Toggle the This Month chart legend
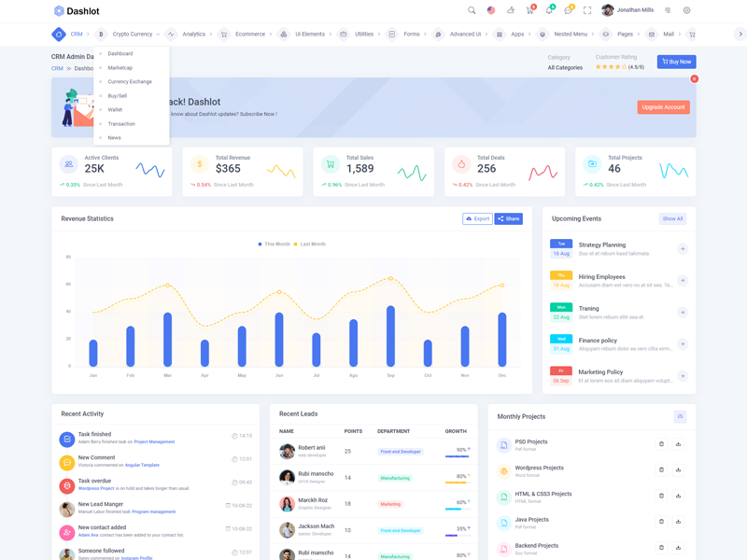 [275, 244]
